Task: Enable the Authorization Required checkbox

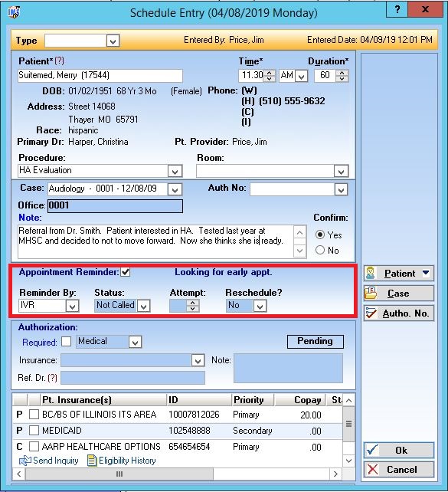Action: click(66, 341)
